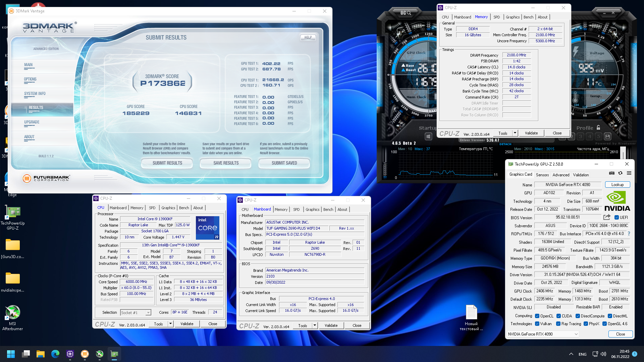644x362 pixels.
Task: Open the Guru3D folder on desktop
Action: 13,249
